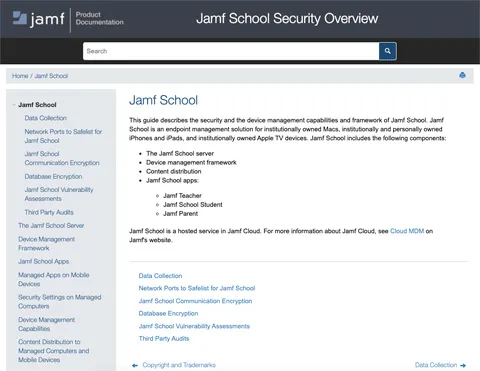Select Data Collection in the sidebar
Image resolution: width=480 pixels, height=371 pixels.
click(46, 118)
